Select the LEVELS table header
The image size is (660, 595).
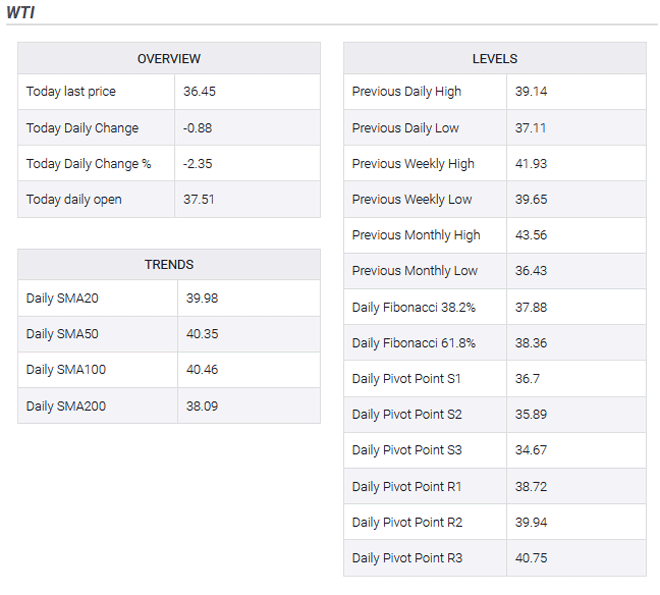(494, 59)
